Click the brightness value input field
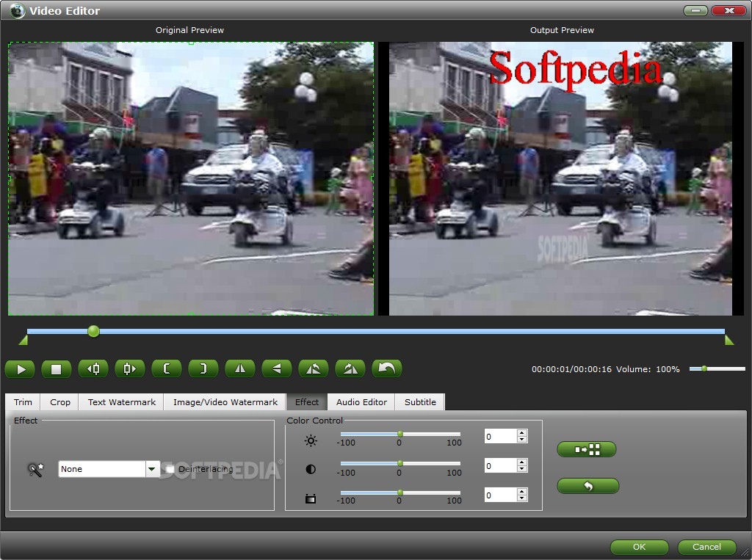The width and height of the screenshot is (752, 560). pyautogui.click(x=501, y=436)
